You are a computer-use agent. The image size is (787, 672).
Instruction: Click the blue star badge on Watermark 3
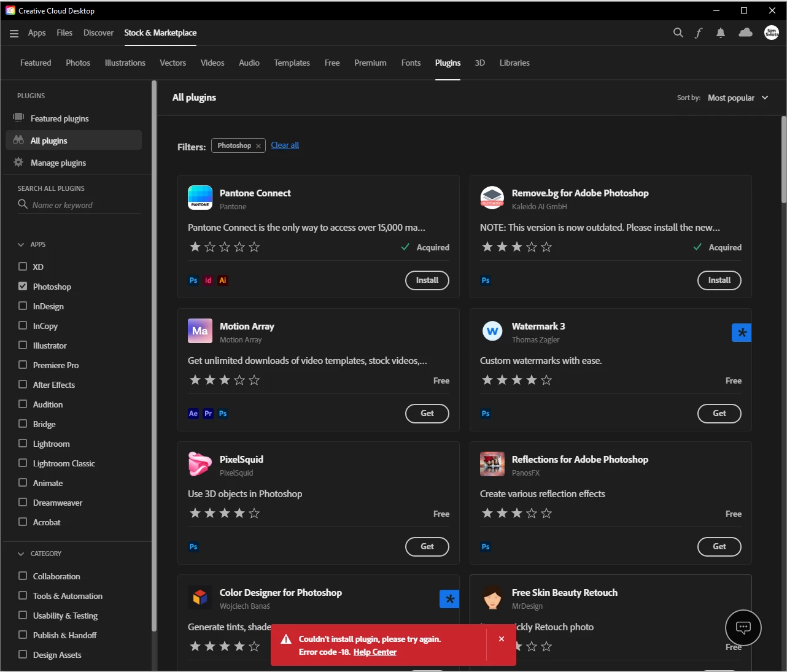742,333
